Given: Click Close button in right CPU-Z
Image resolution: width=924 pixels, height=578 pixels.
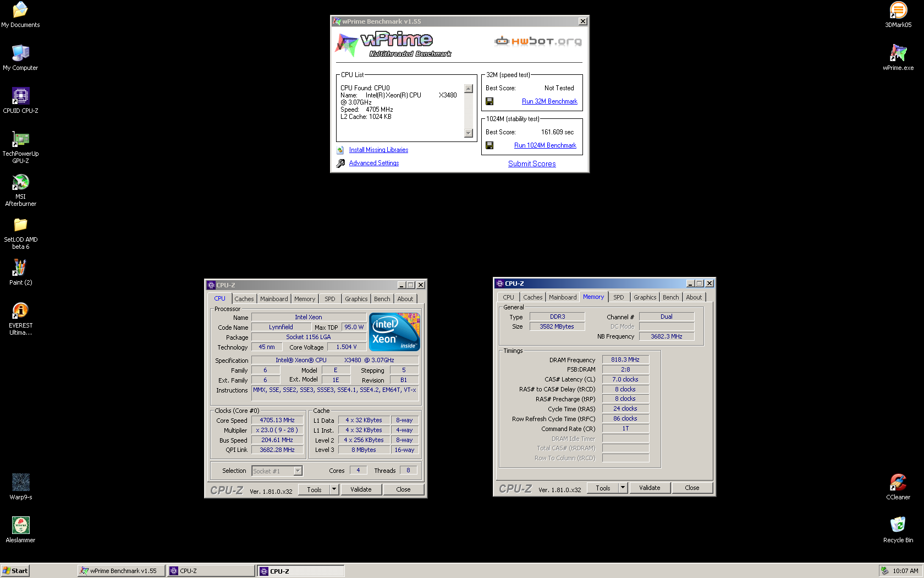Looking at the screenshot, I should pos(692,488).
